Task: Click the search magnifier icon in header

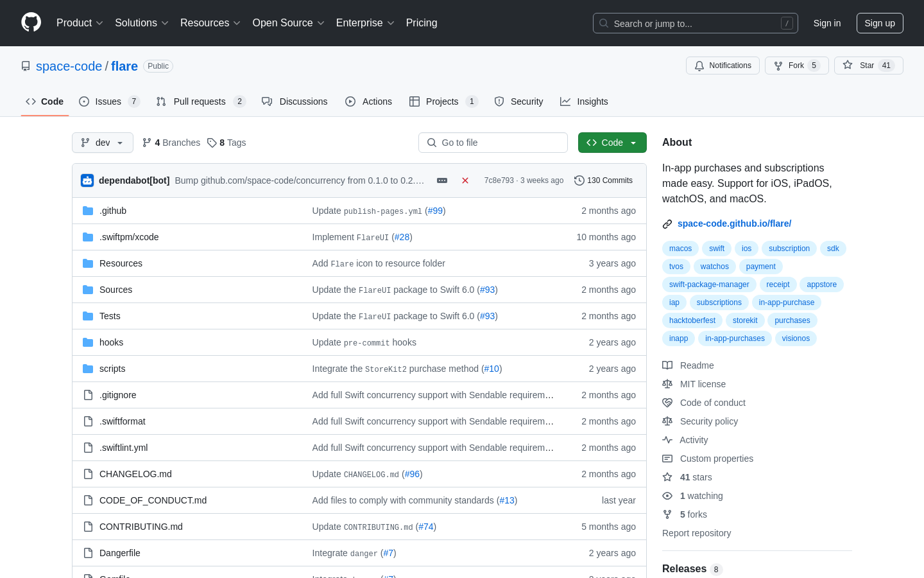Action: pyautogui.click(x=604, y=23)
